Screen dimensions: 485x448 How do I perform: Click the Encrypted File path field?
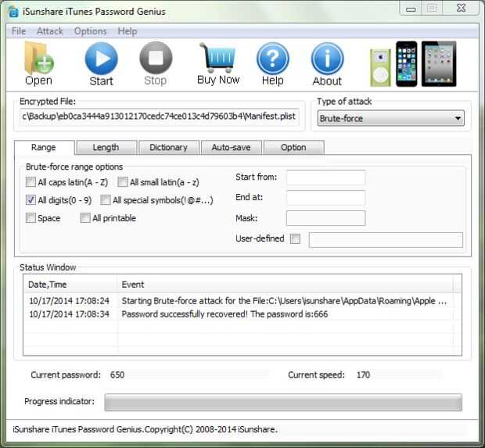pyautogui.click(x=160, y=116)
